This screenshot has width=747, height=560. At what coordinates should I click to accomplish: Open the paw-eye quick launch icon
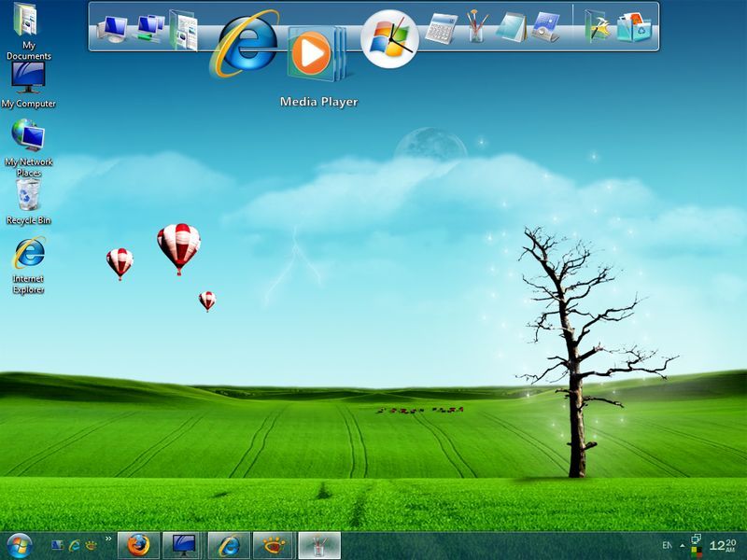tap(91, 545)
